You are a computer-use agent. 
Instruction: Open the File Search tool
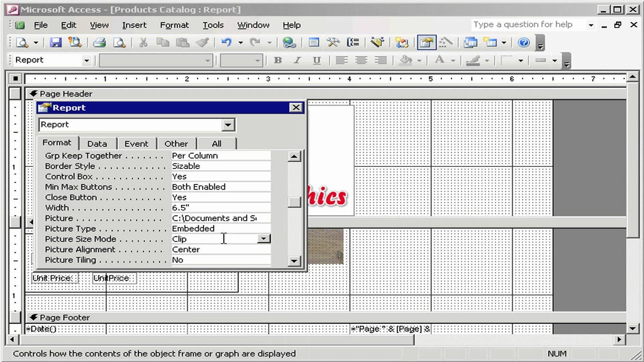point(75,43)
